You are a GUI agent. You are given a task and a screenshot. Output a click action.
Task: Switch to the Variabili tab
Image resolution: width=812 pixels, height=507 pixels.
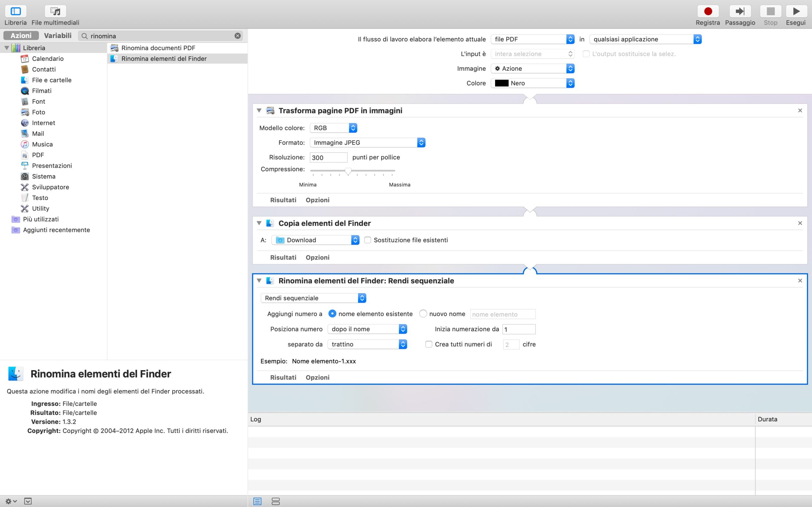58,35
